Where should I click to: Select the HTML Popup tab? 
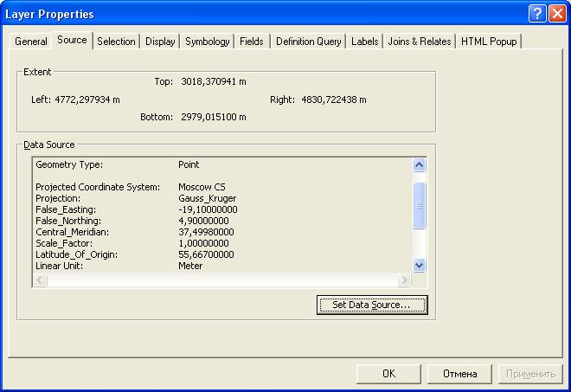pos(489,42)
